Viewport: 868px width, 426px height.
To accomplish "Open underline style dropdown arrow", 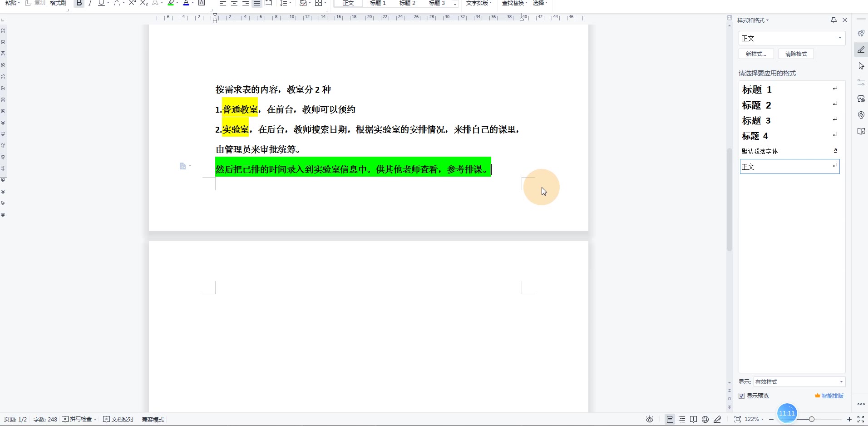I will coord(108,3).
